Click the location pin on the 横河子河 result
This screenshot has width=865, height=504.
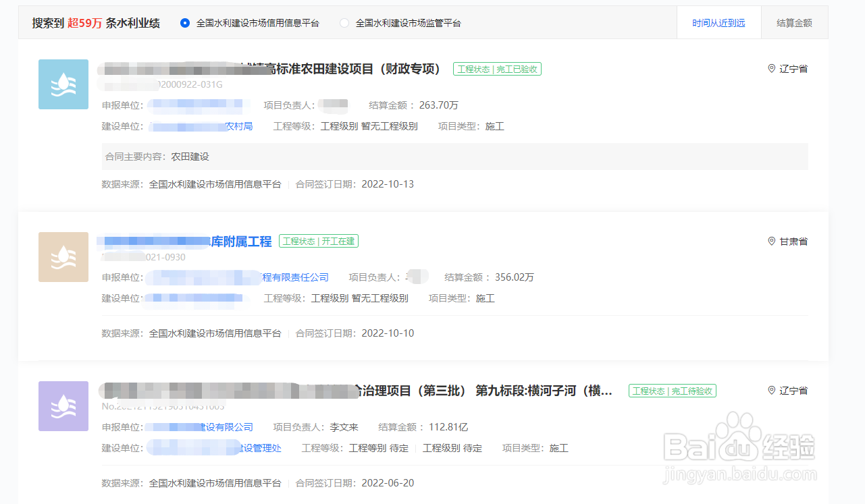tap(770, 390)
